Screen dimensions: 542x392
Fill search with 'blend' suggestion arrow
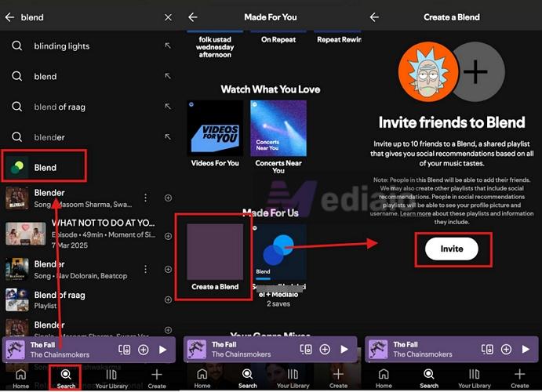coord(168,76)
